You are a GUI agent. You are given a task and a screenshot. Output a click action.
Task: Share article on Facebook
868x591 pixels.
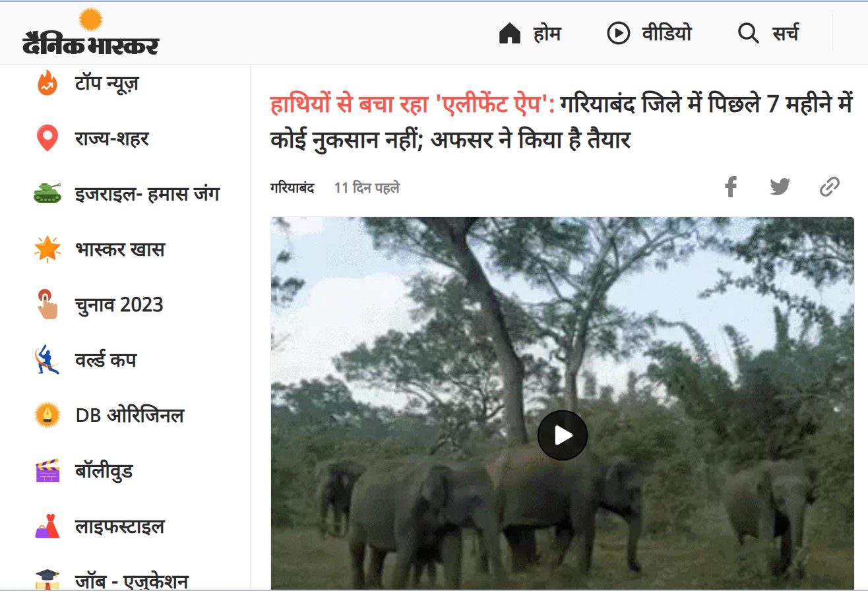(730, 187)
